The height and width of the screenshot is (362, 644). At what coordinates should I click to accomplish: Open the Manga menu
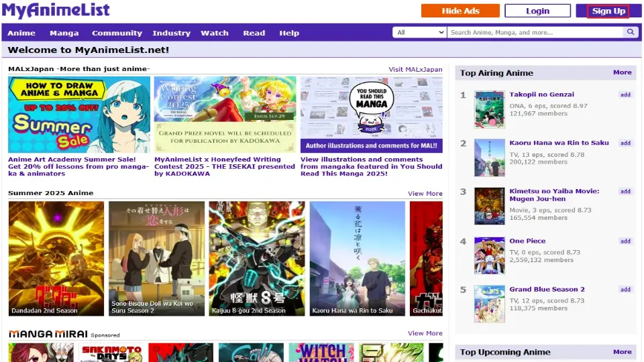(x=64, y=34)
